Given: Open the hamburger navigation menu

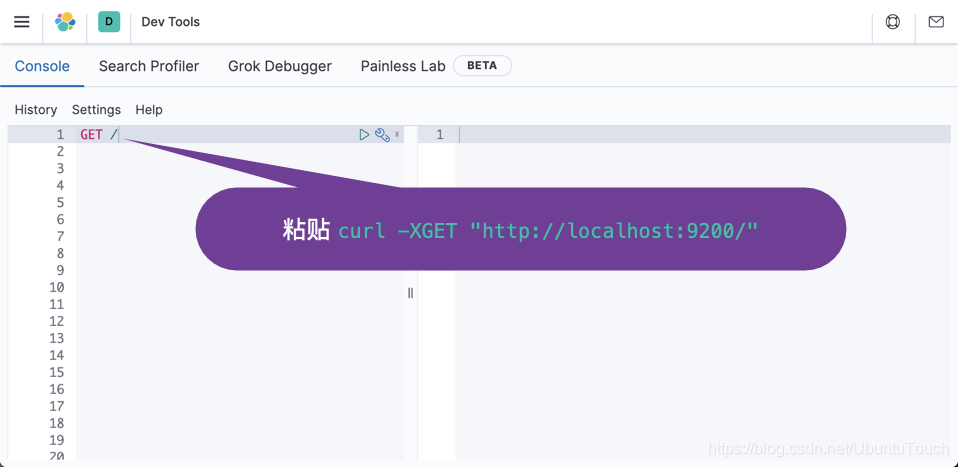Looking at the screenshot, I should (x=21, y=22).
